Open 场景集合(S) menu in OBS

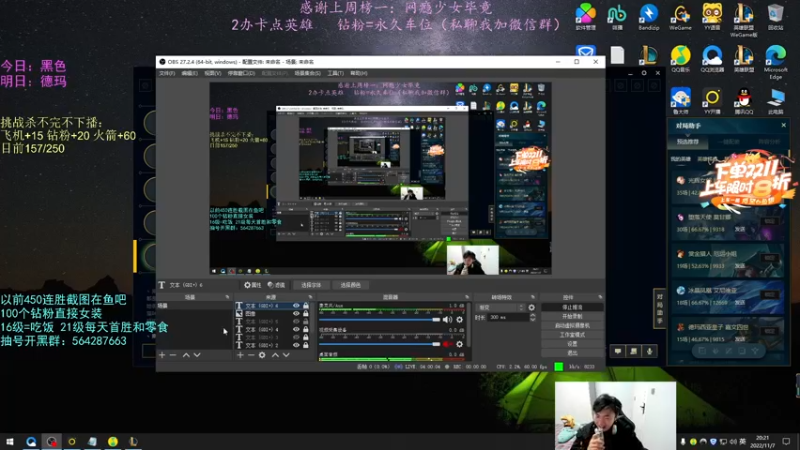[x=307, y=73]
